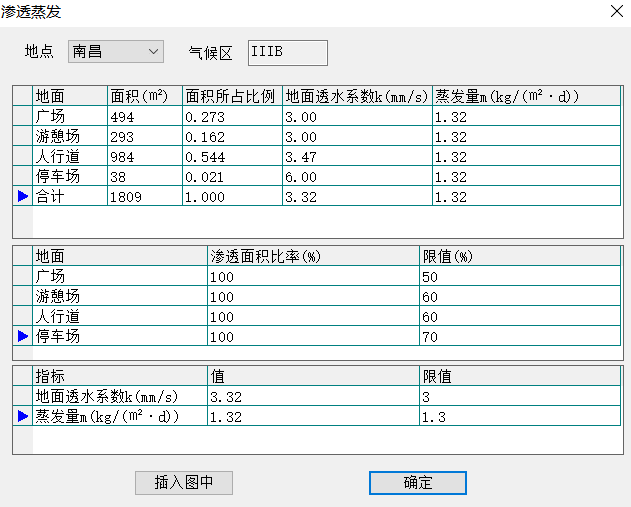Click the 停车场 row arrow in second table
The image size is (631, 507).
23,337
